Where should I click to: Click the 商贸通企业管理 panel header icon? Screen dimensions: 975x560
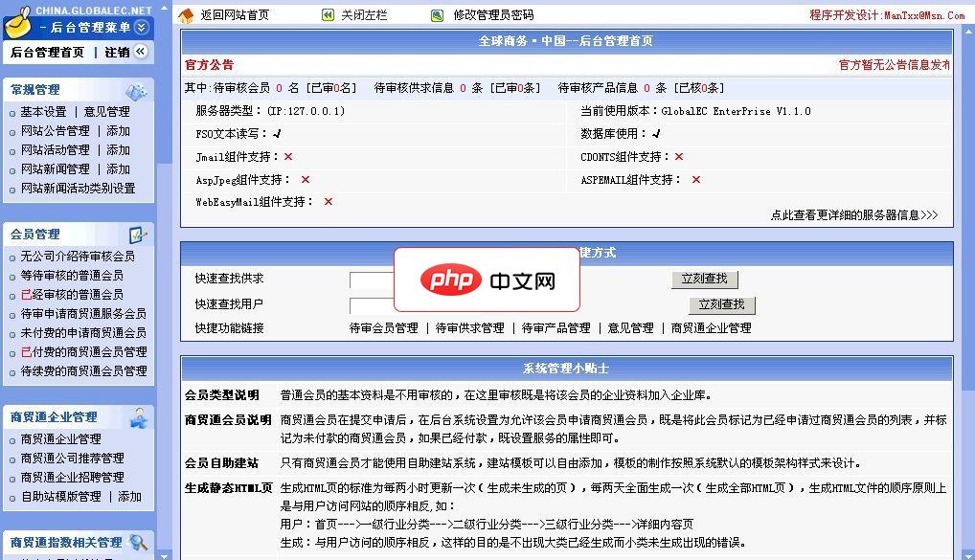(x=141, y=417)
